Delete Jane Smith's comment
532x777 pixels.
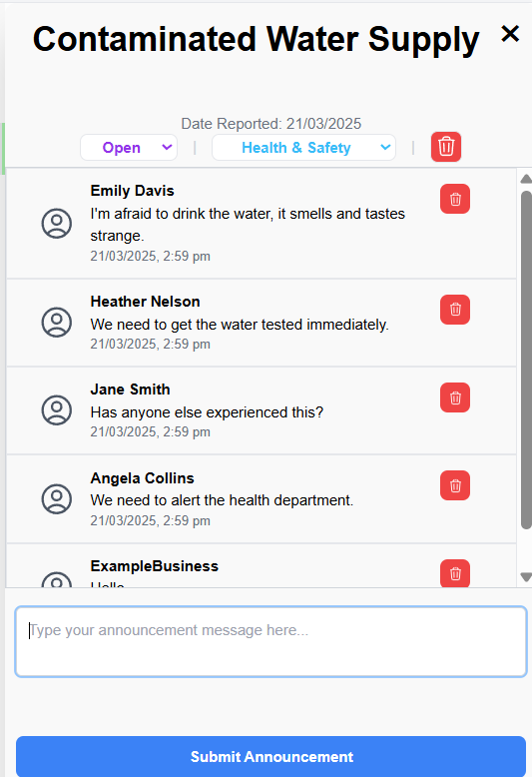(x=455, y=397)
